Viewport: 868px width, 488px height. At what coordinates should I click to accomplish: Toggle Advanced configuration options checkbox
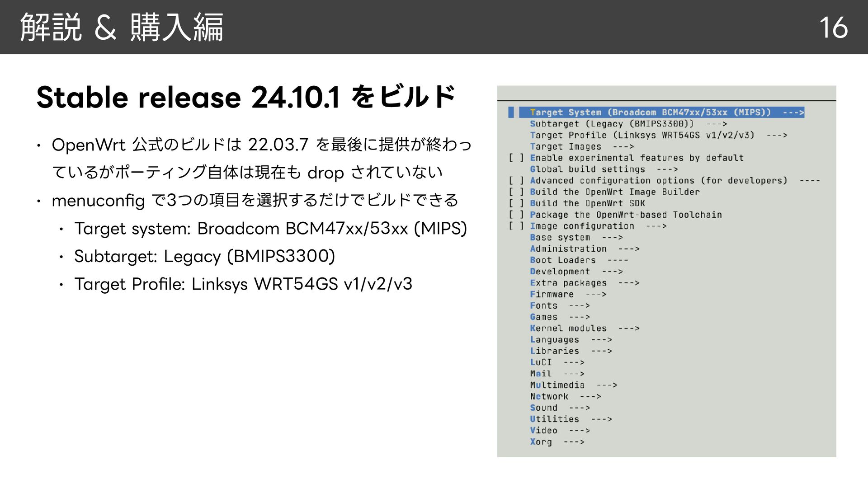516,180
